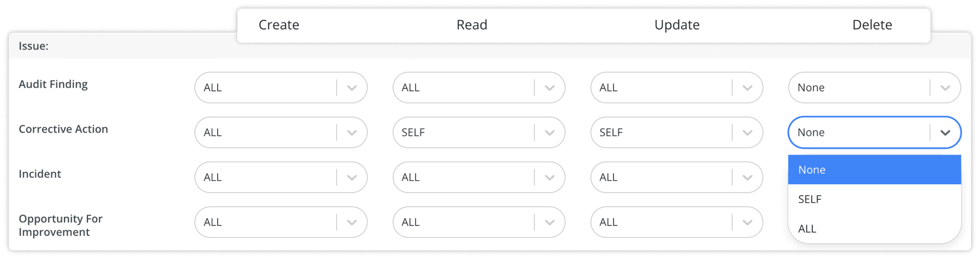980x259 pixels.
Task: Click the Delete column header
Action: (x=872, y=25)
